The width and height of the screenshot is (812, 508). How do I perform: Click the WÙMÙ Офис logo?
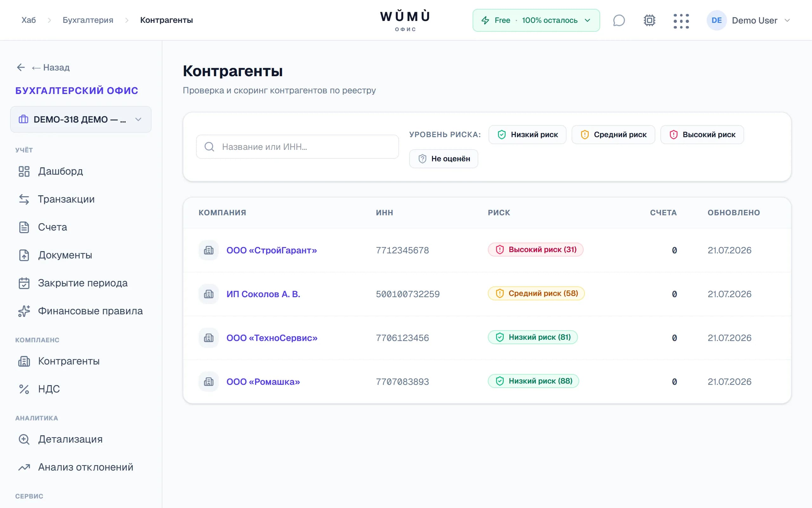(405, 21)
